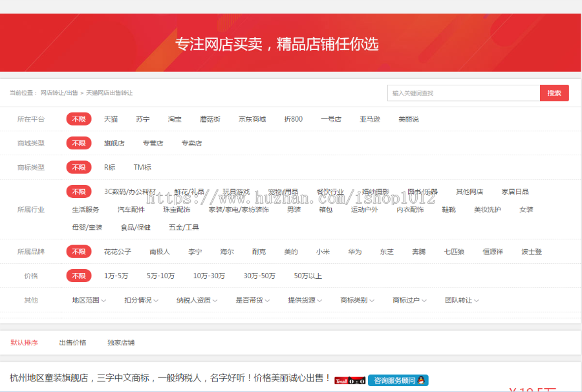Click the red 搜索 search button
The height and width of the screenshot is (392, 582).
click(554, 93)
